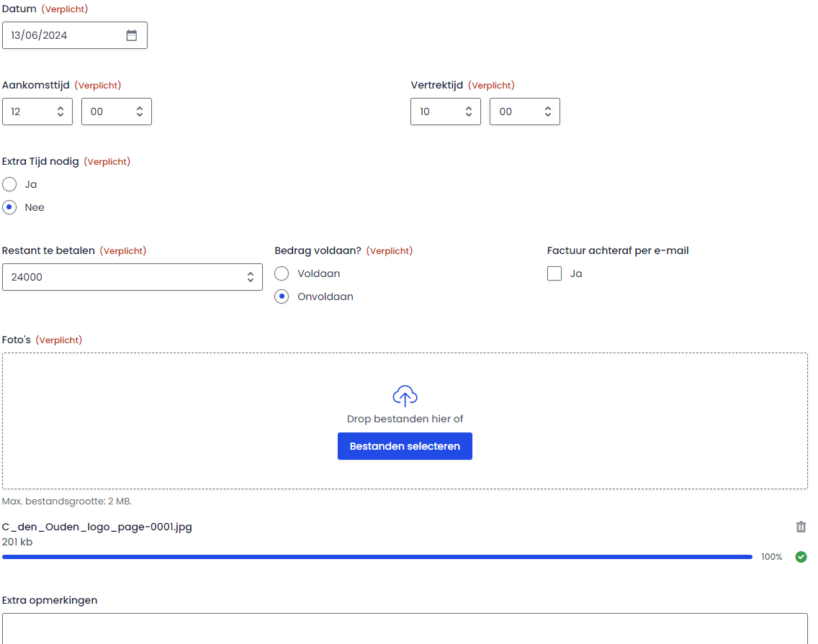The image size is (818, 644).
Task: Select Ja for Extra Tijd nodig
Action: click(x=9, y=185)
